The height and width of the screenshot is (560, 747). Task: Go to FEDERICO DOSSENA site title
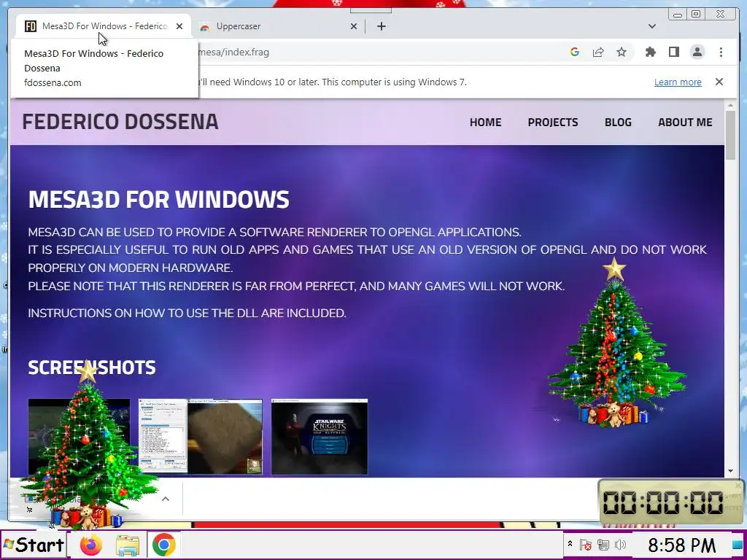(120, 122)
